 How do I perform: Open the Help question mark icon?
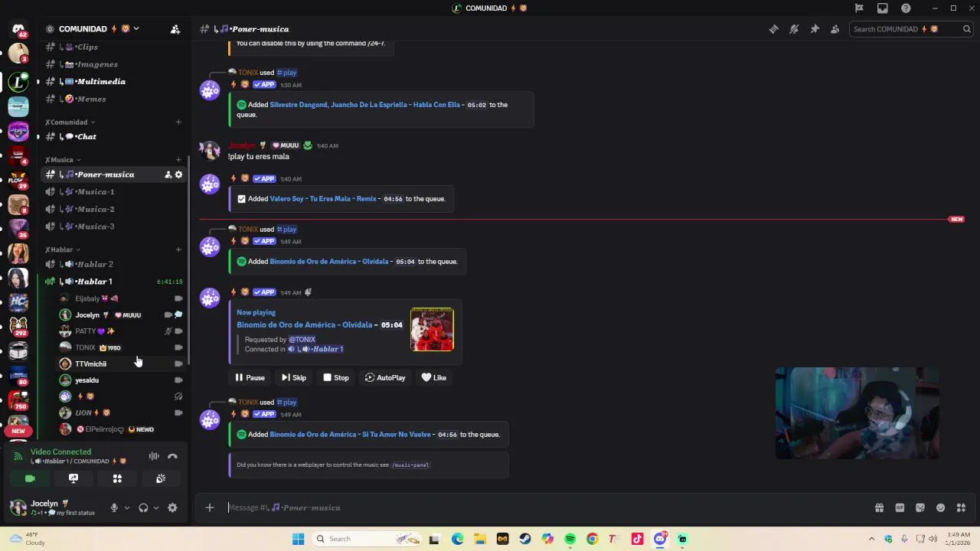coord(906,8)
